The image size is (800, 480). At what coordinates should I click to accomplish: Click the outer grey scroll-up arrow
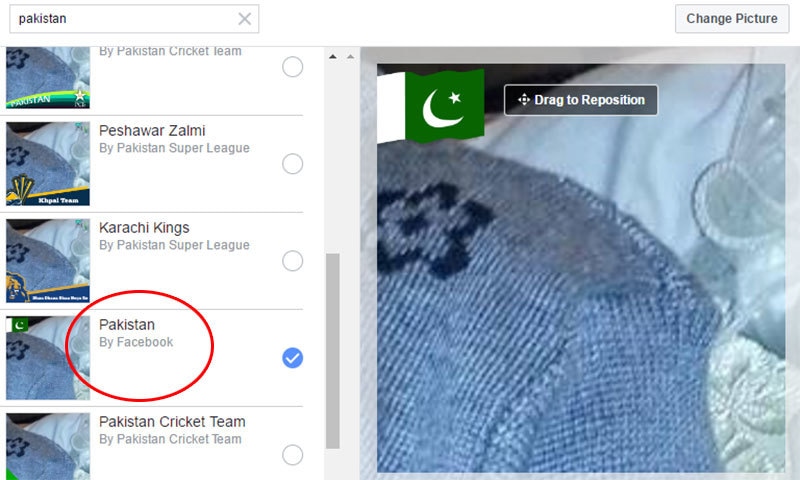click(x=350, y=57)
